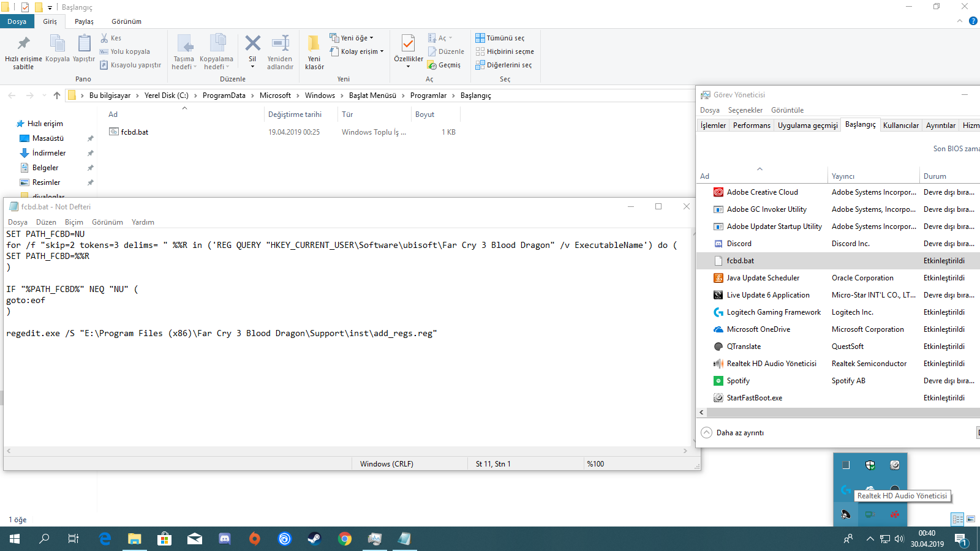Open Google Chrome from the taskbar
Viewport: 980px width, 551px height.
coord(345,539)
